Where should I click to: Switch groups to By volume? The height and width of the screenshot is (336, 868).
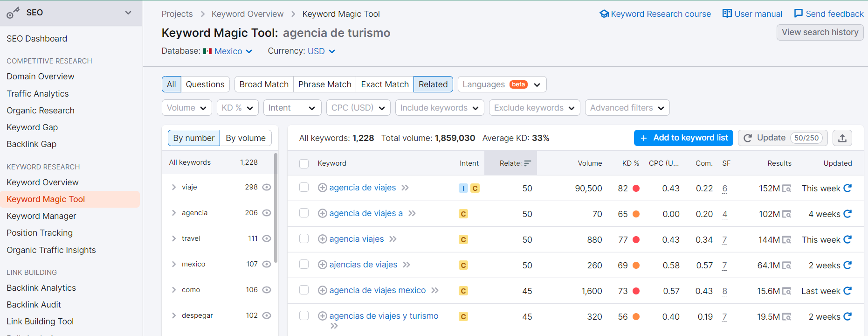pyautogui.click(x=246, y=138)
